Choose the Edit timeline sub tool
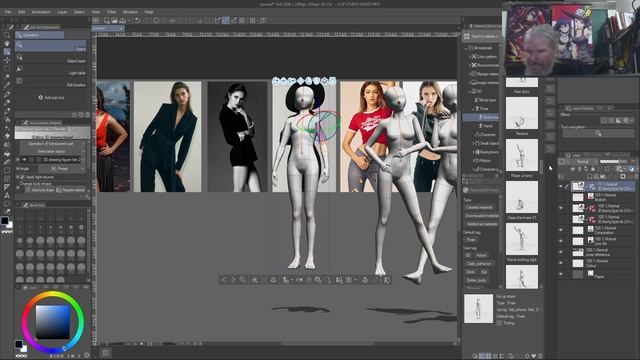Screen dimensions: 640x360 [x=51, y=82]
